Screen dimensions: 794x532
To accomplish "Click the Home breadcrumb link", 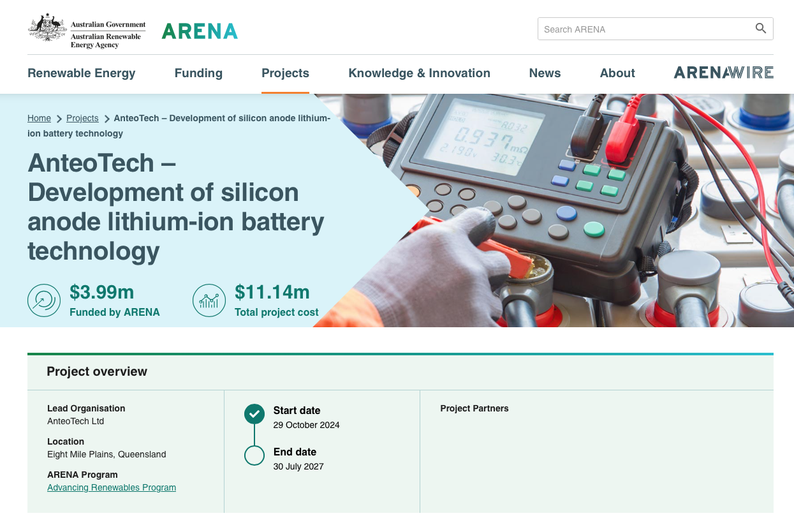I will click(x=39, y=118).
